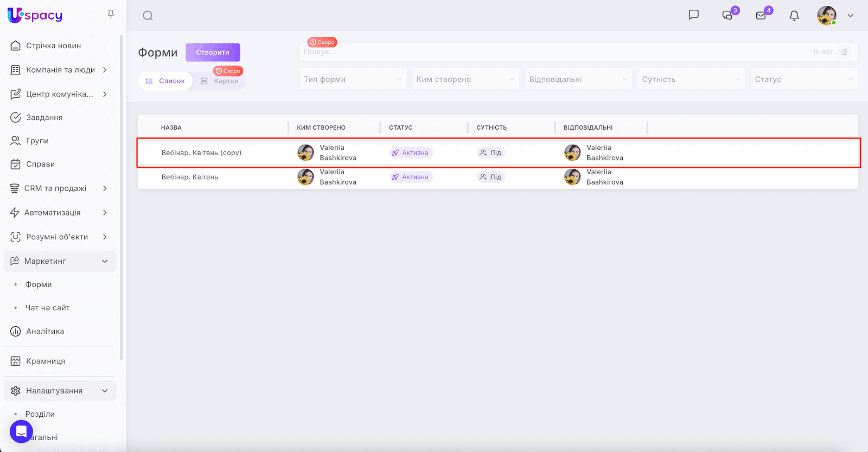Viewport: 868px width, 452px height.
Task: Open notifications bell icon
Action: coord(794,16)
